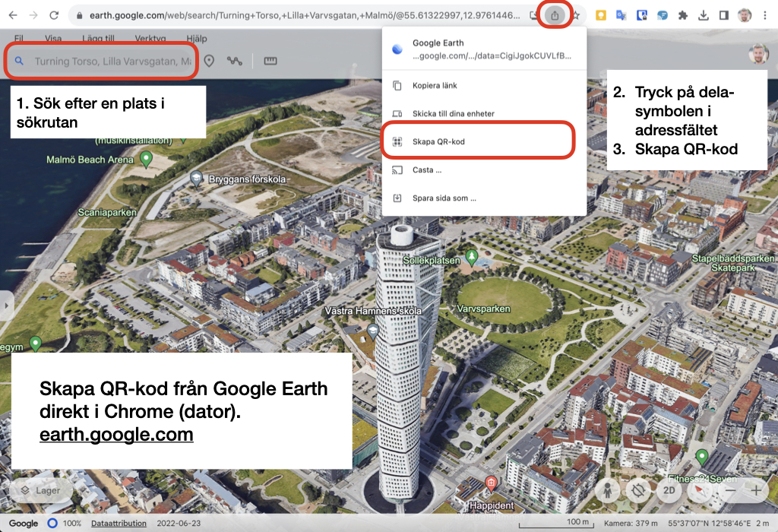The width and height of the screenshot is (778, 532).
Task: Open the Hjälp menu
Action: [197, 38]
